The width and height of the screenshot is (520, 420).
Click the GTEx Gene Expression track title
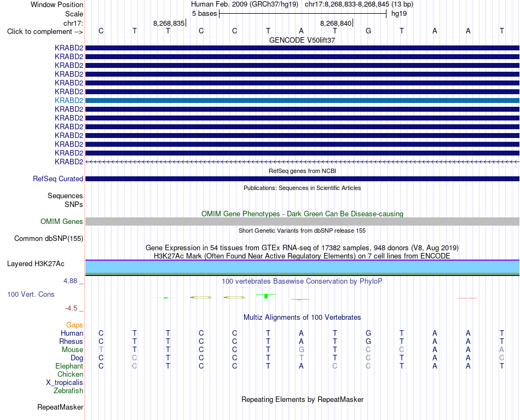302,248
